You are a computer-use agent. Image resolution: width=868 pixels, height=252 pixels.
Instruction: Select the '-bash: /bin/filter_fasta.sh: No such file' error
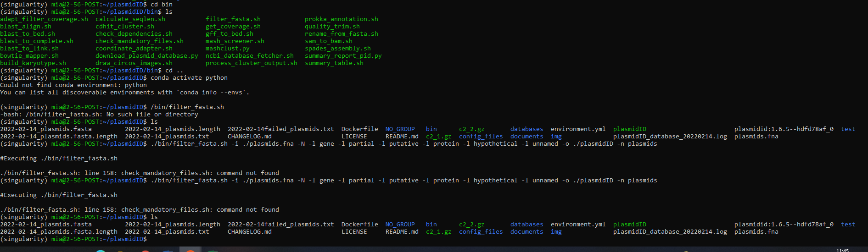(99, 115)
